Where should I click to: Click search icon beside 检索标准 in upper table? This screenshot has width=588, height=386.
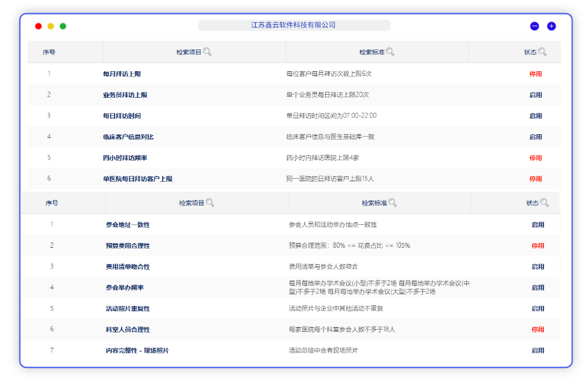click(390, 52)
